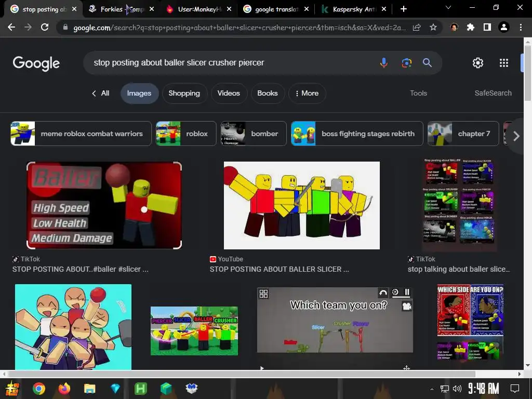Viewport: 532px width, 399px height.
Task: Open File Explorer from the taskbar
Action: [x=89, y=389]
